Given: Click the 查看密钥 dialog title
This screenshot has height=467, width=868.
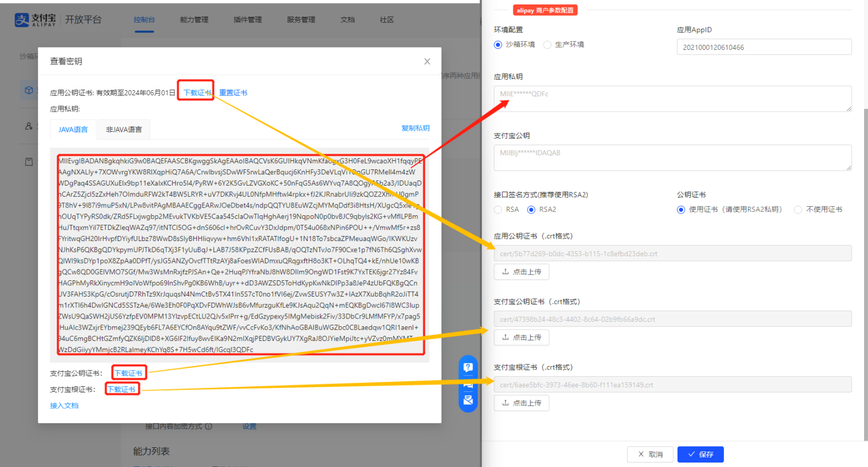Looking at the screenshot, I should (66, 61).
